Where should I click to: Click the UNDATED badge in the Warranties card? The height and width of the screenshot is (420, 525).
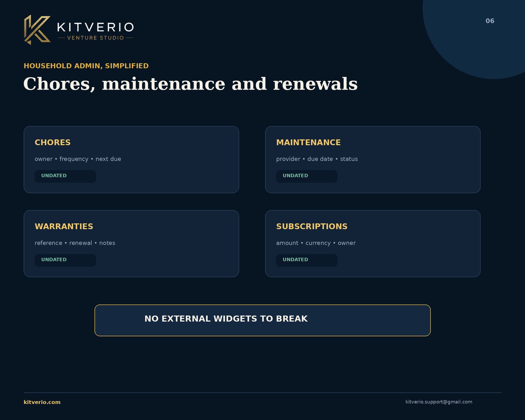point(65,260)
